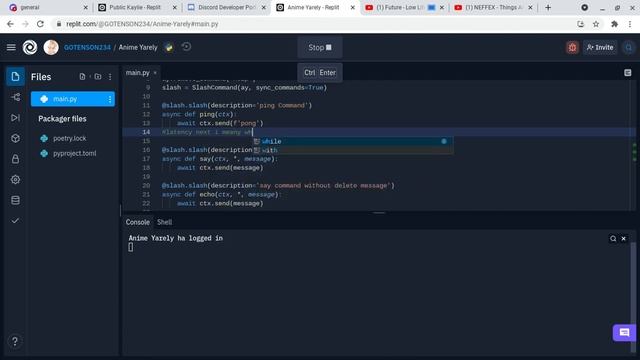Switch to the Shell tab

[164, 222]
